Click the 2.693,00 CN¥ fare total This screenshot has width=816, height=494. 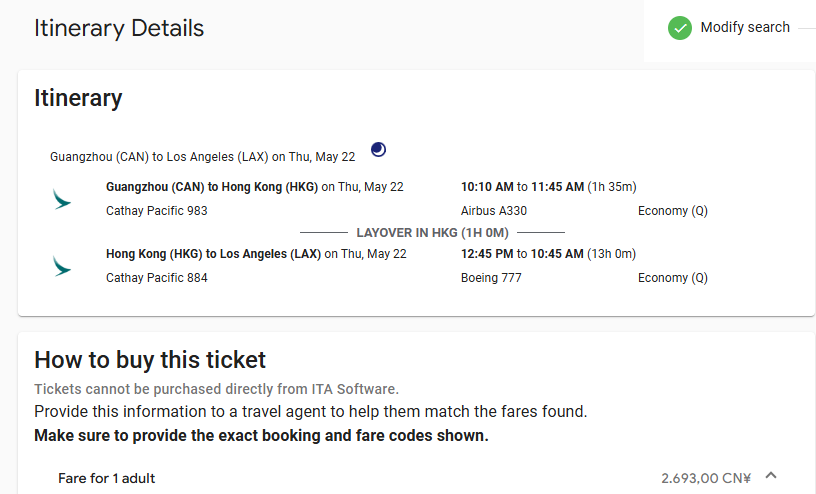tap(705, 478)
